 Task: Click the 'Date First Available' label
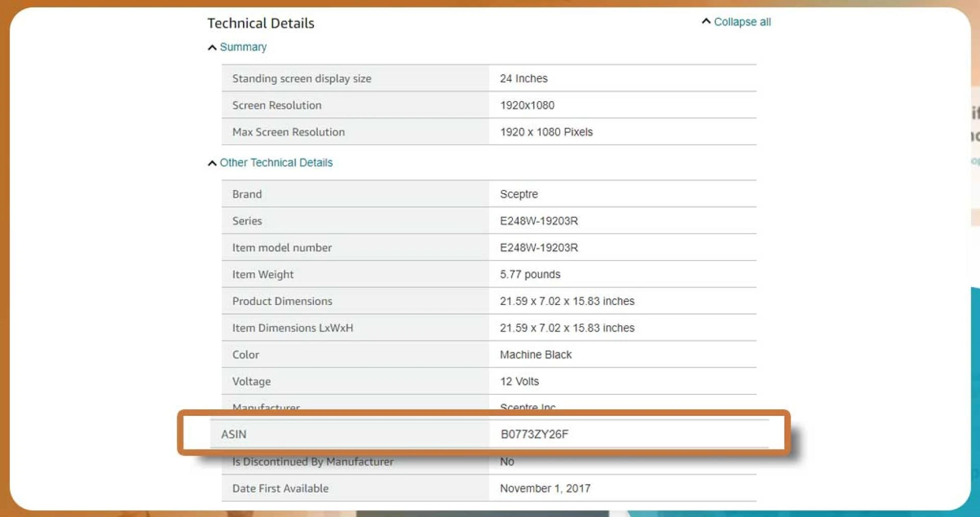click(280, 488)
